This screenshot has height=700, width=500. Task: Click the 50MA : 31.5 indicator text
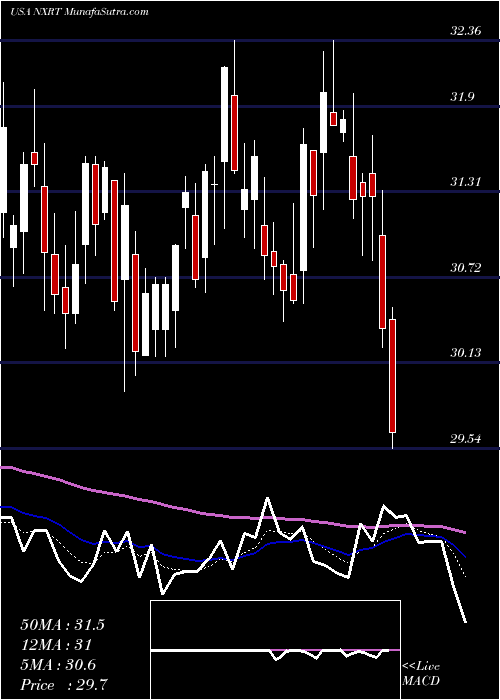tap(62, 625)
